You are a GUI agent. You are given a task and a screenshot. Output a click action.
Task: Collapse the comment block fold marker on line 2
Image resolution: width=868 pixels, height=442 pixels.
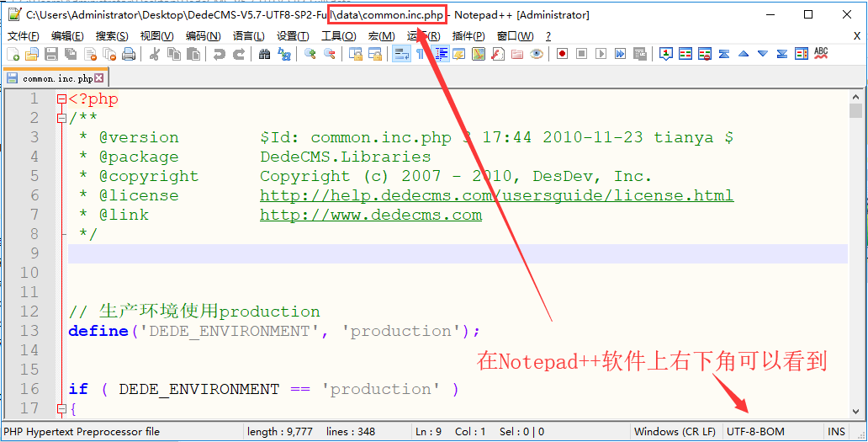tap(61, 119)
